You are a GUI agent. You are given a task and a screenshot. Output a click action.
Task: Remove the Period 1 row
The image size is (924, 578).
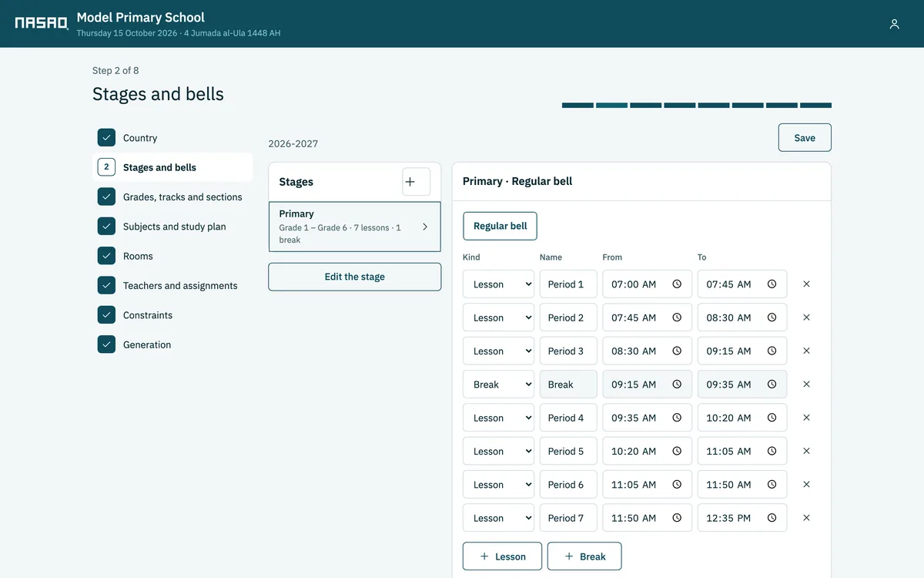point(806,284)
